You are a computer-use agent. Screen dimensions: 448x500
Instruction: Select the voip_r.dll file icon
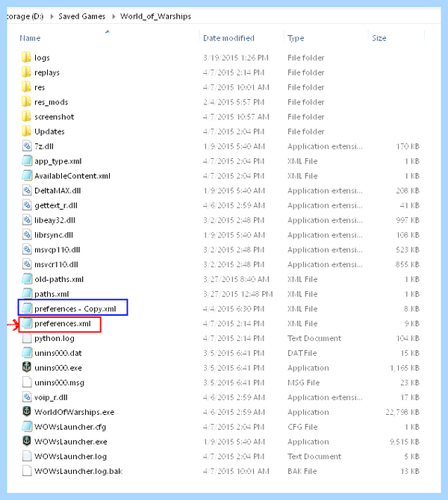pyautogui.click(x=27, y=397)
